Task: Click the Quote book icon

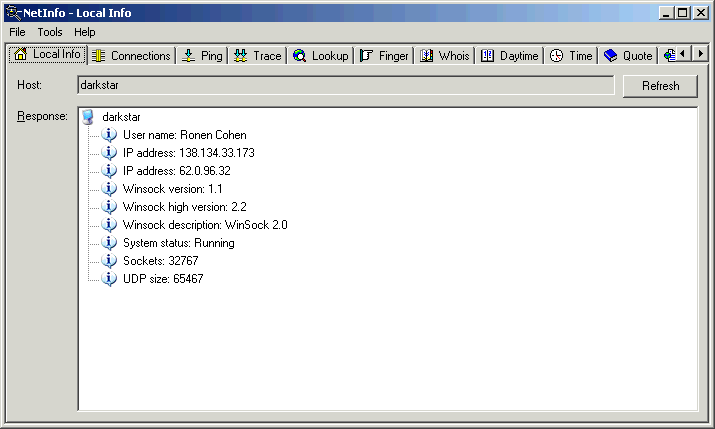Action: pyautogui.click(x=610, y=56)
